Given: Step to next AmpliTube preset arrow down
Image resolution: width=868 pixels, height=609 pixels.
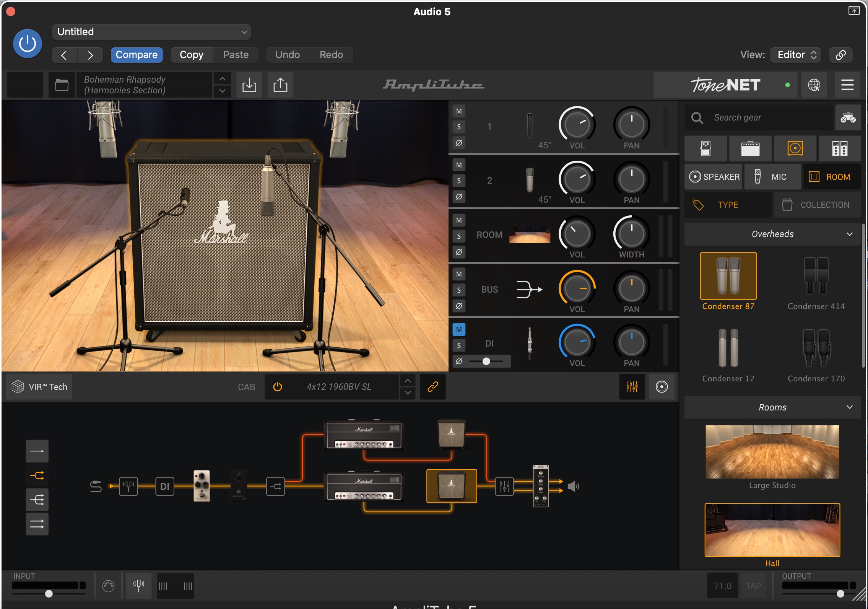Looking at the screenshot, I should click(222, 91).
